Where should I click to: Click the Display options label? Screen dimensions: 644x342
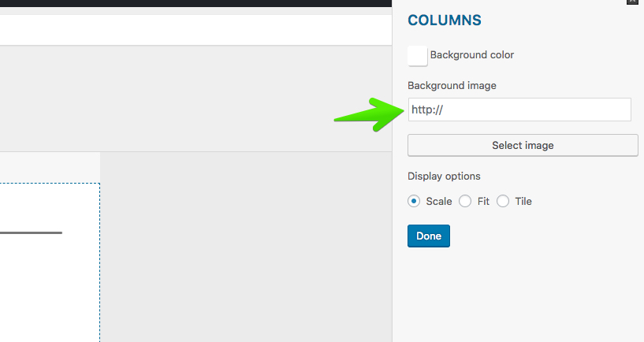click(x=444, y=176)
